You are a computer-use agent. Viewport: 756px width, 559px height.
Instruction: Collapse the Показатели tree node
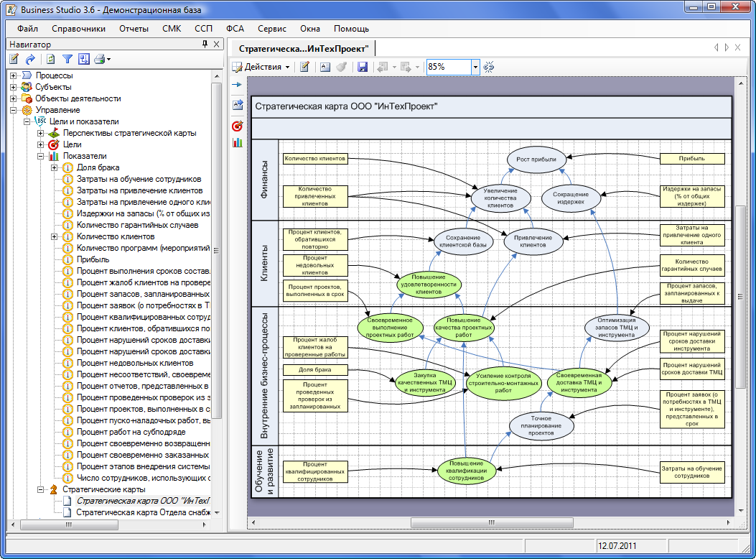41,156
